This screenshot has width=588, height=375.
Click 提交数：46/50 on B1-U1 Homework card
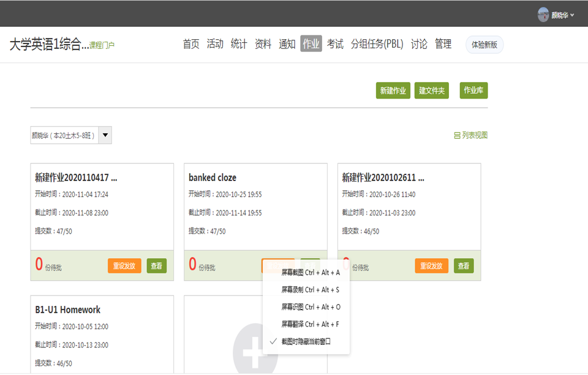point(53,363)
